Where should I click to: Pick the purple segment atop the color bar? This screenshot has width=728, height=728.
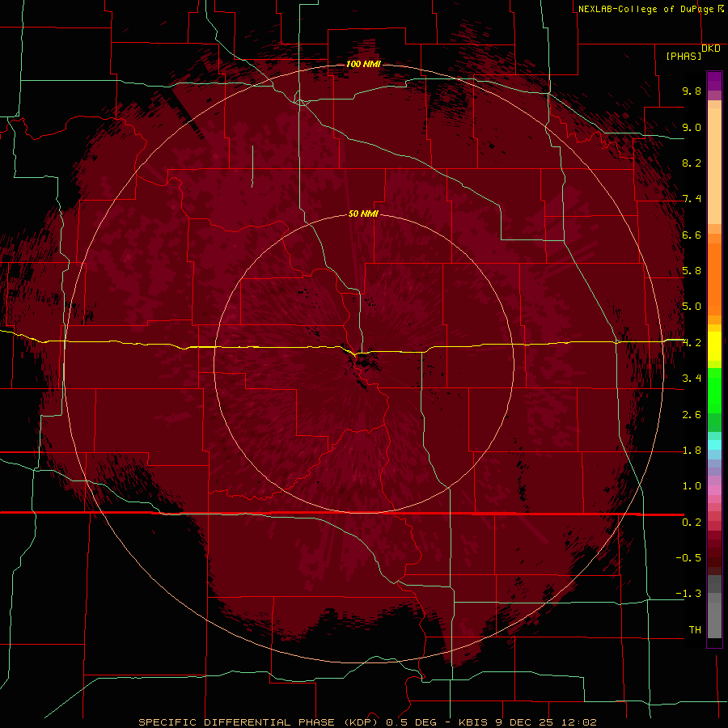[x=714, y=81]
